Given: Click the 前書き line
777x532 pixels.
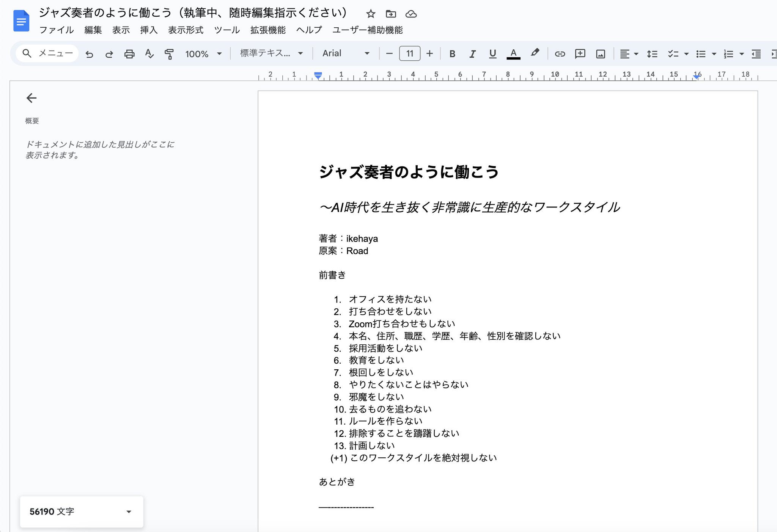Looking at the screenshot, I should (x=332, y=275).
